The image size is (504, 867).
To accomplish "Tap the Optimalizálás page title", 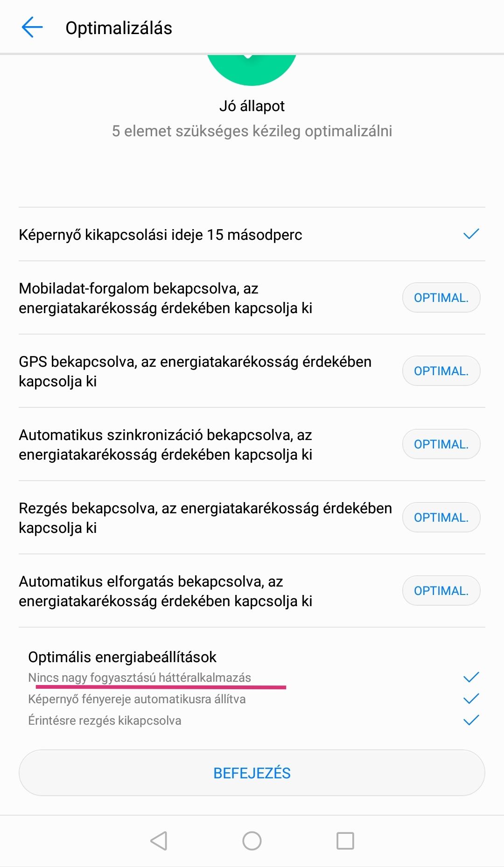I will (119, 28).
